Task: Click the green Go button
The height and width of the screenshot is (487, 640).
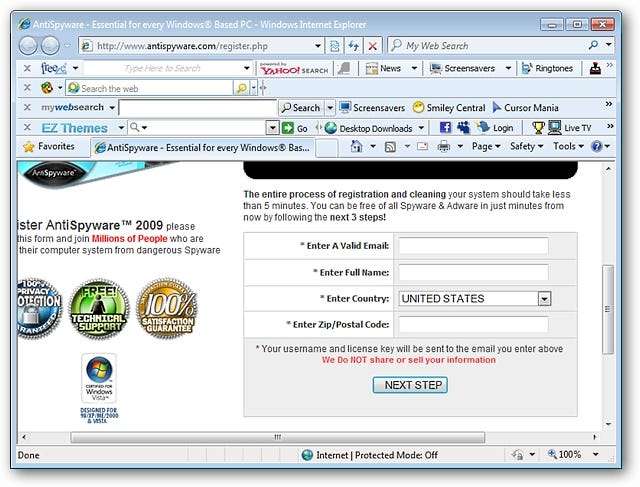Action: (295, 128)
